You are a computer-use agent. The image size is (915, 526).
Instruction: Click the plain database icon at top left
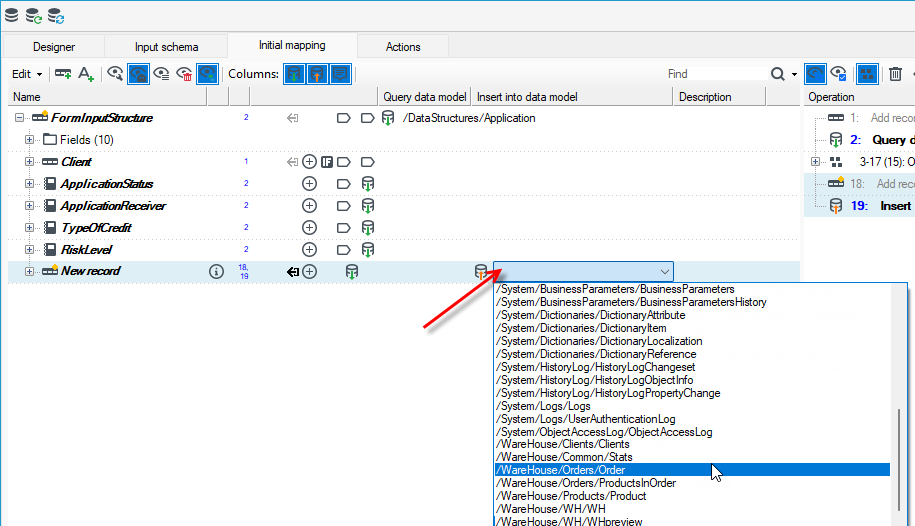click(x=11, y=15)
